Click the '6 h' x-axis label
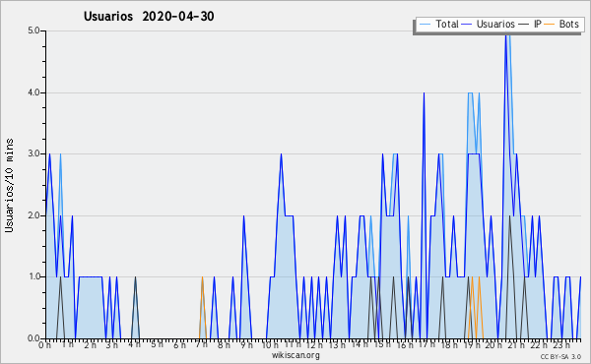 (180, 345)
